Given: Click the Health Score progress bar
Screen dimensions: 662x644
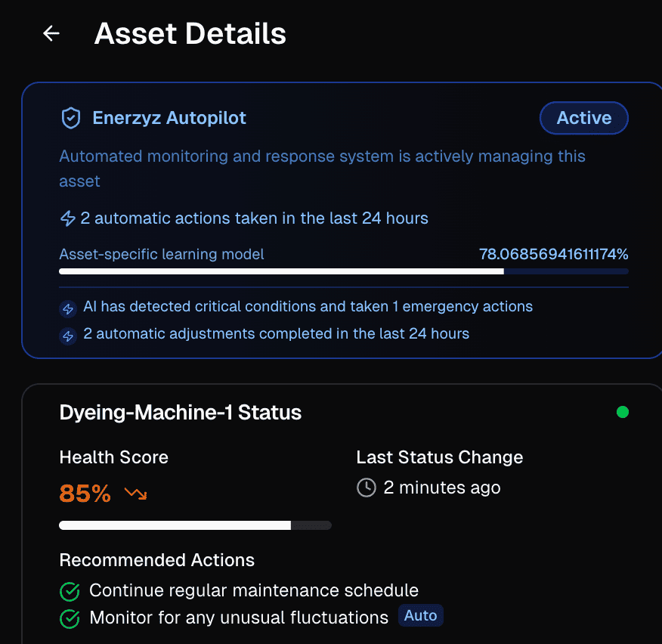Looking at the screenshot, I should pos(195,525).
